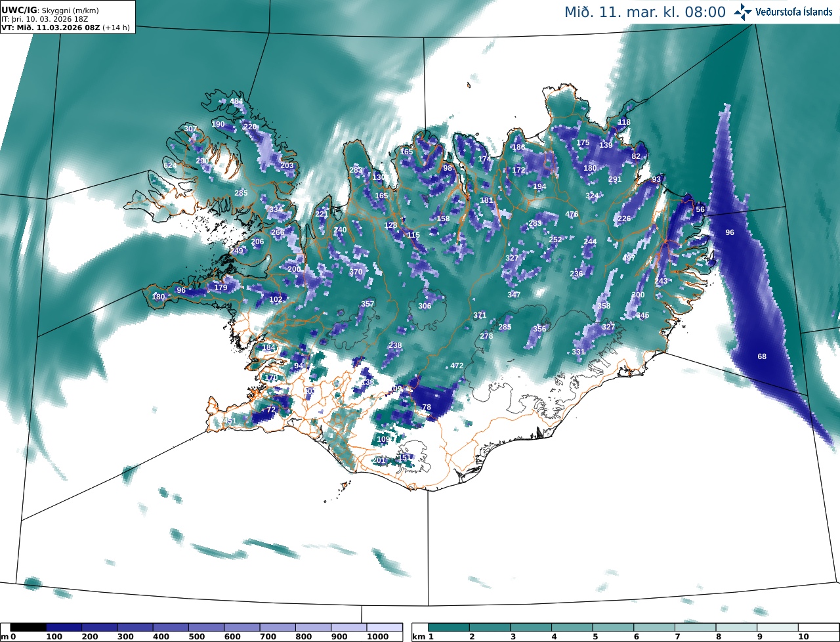Screen dimensions: 840x642
Task: Click the 476 visibility value
Action: (572, 214)
